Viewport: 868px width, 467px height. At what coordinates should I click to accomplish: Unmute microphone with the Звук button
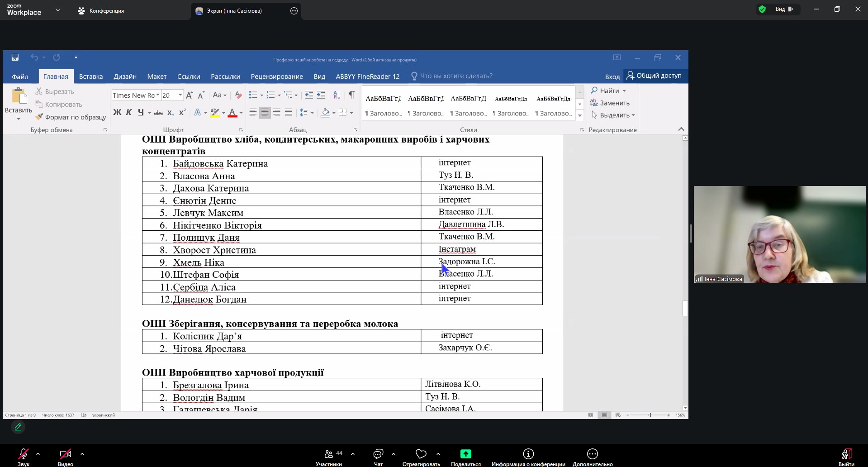(x=23, y=454)
